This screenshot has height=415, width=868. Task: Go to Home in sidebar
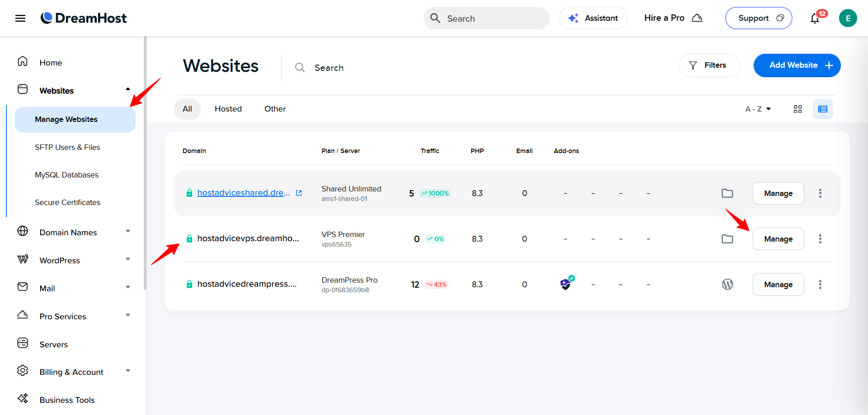click(51, 63)
